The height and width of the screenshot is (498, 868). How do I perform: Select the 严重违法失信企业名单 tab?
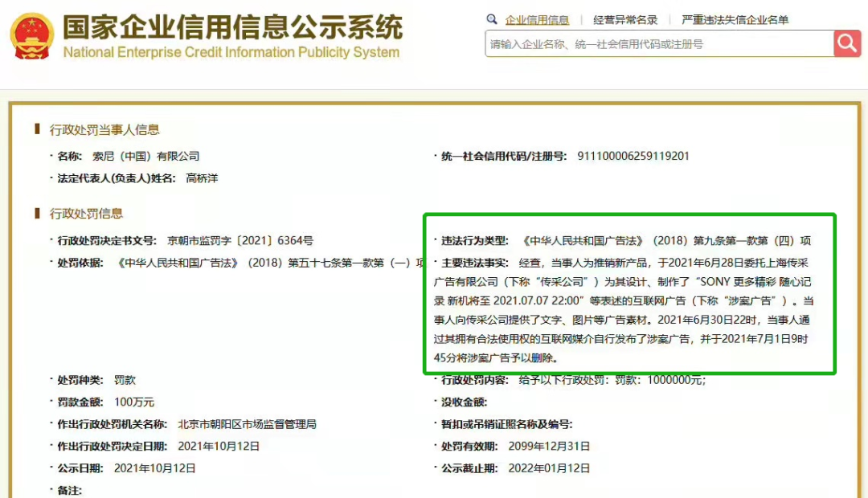(735, 20)
